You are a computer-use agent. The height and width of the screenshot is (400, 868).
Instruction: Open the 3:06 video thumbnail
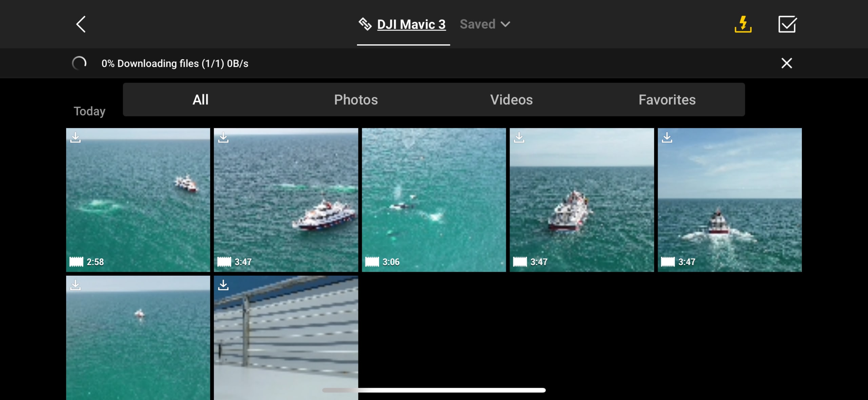coord(434,200)
